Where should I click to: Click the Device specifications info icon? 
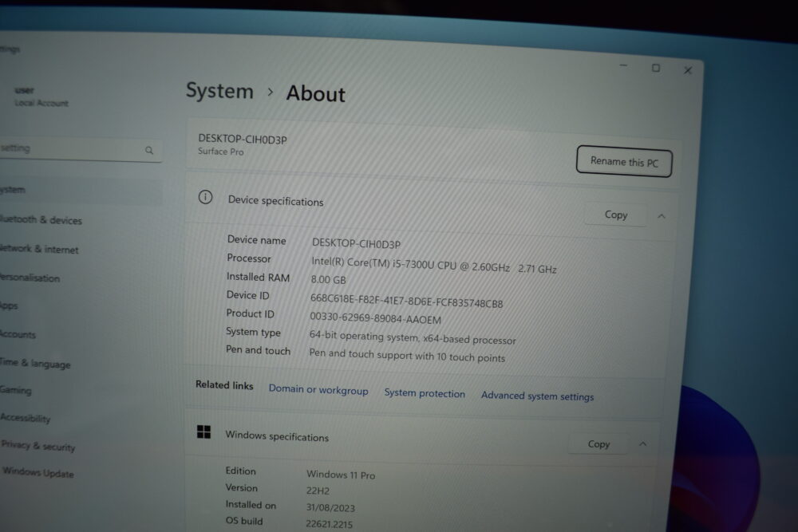point(205,197)
